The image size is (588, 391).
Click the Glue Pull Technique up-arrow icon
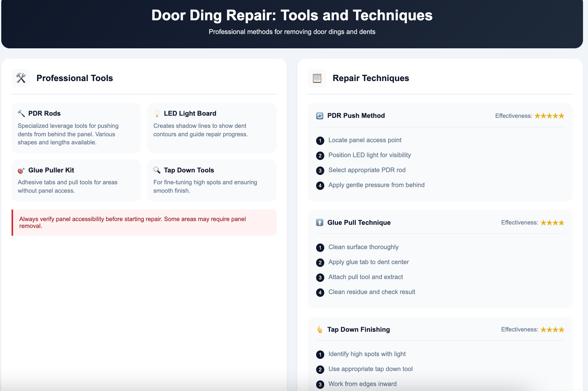[x=320, y=223]
